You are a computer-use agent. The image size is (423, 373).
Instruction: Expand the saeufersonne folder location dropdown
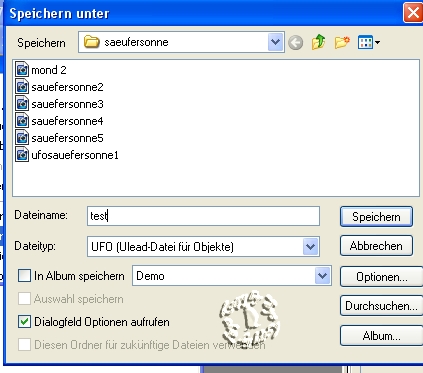[x=275, y=42]
